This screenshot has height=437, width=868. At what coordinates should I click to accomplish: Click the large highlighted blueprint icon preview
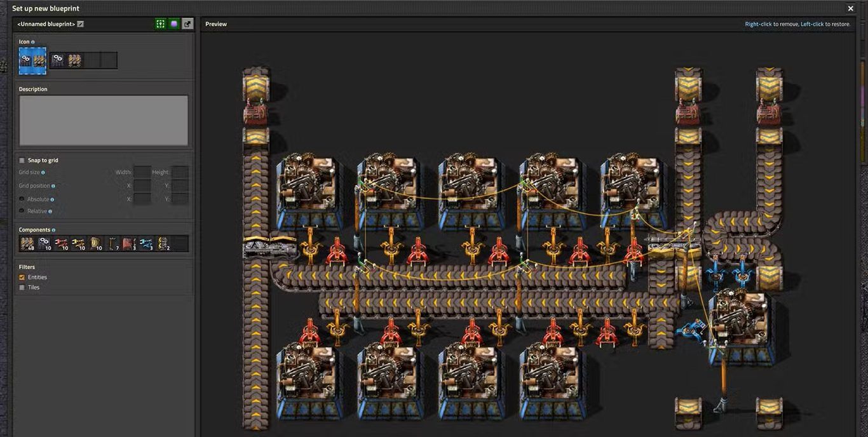(32, 61)
